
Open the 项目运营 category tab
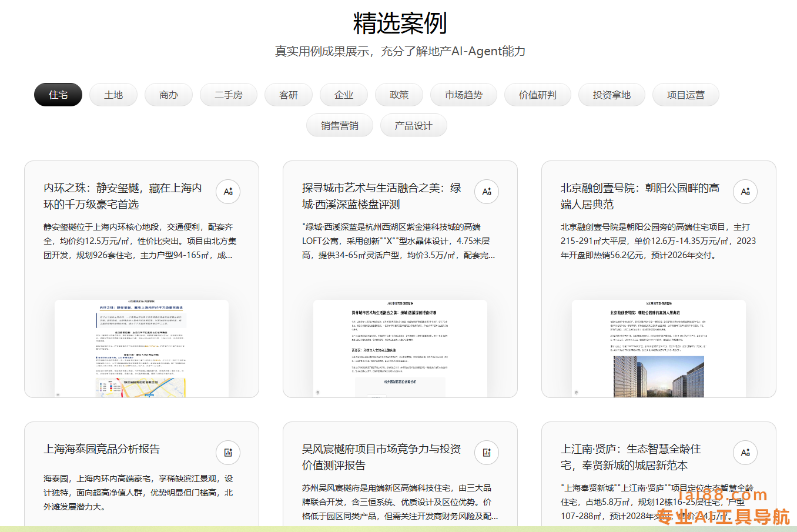(686, 95)
